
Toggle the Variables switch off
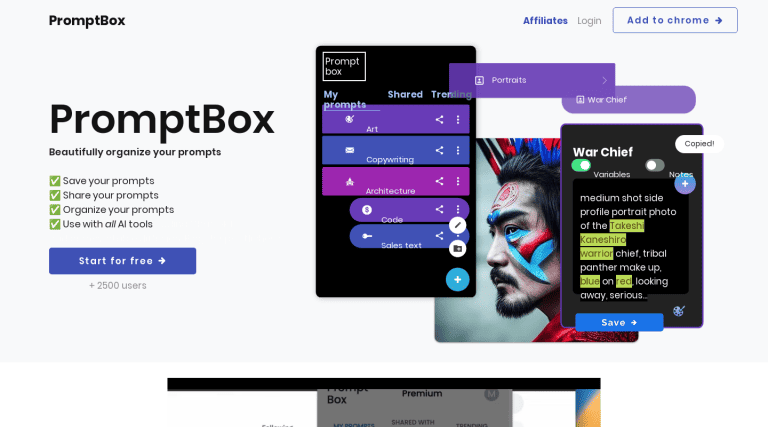coord(581,166)
